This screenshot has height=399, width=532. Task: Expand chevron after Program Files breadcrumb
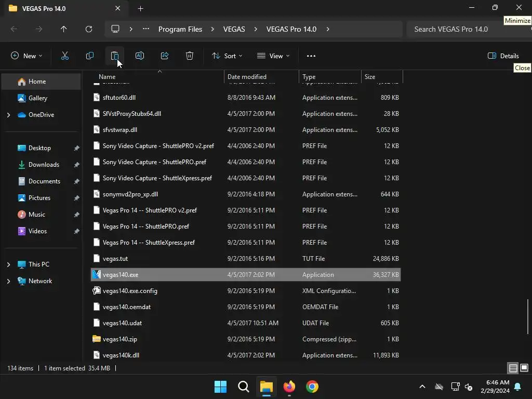click(212, 29)
